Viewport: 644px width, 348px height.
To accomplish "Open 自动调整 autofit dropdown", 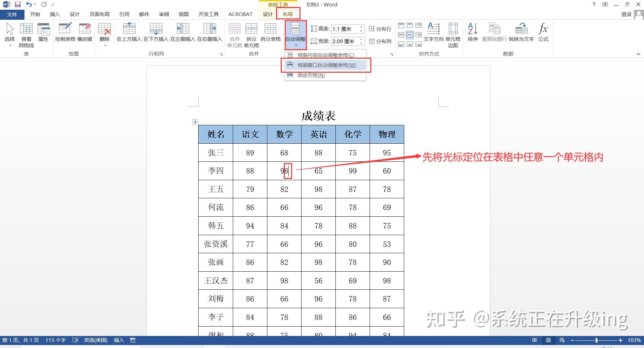I will pyautogui.click(x=296, y=35).
